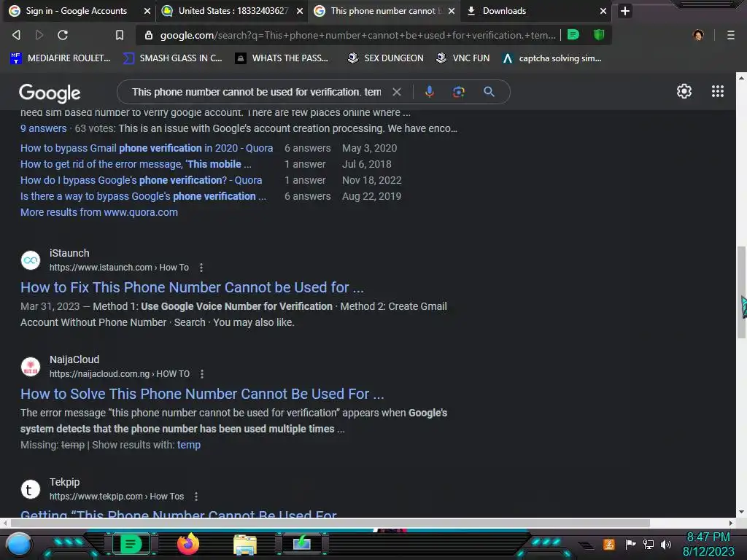Clear the Google search box text

pos(396,92)
